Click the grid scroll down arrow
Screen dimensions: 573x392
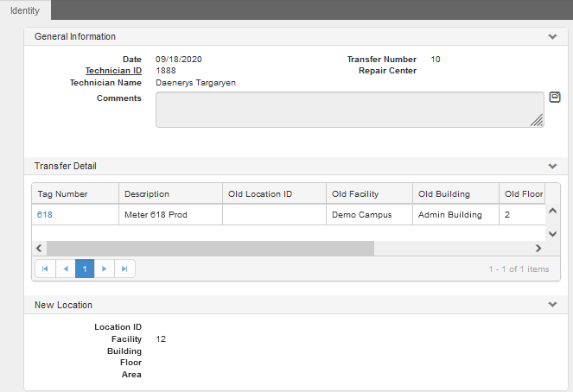(553, 234)
